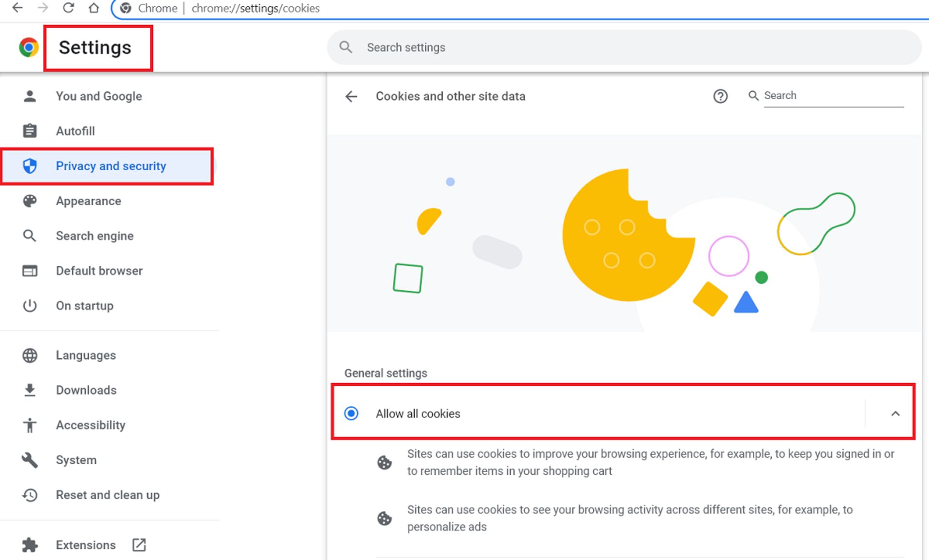The height and width of the screenshot is (560, 929).
Task: Select Downloads from the sidebar menu
Action: pos(86,390)
